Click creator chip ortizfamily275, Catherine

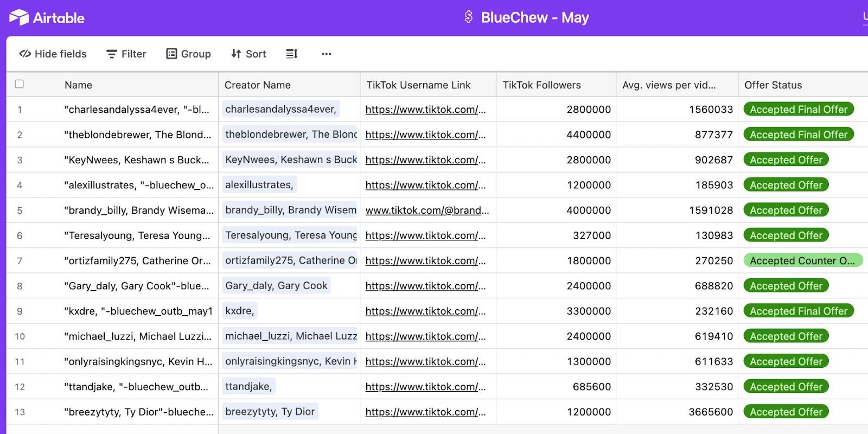coord(290,260)
